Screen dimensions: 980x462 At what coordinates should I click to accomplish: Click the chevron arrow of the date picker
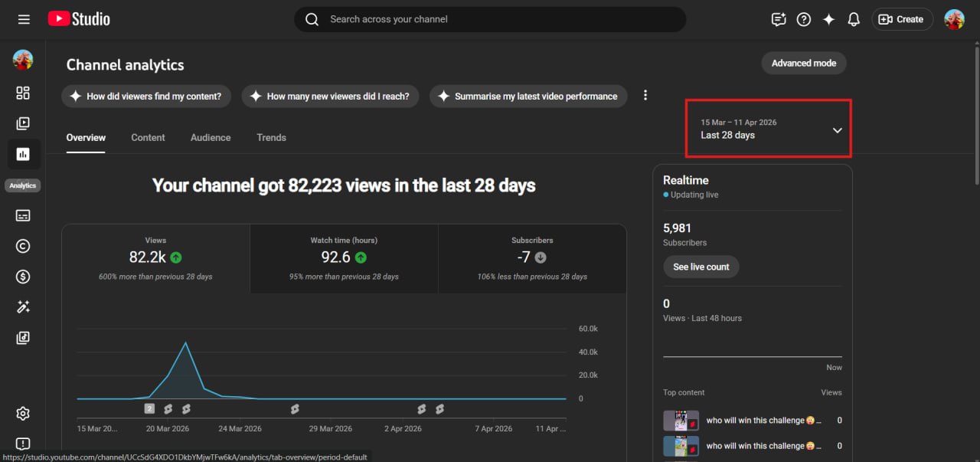pos(837,129)
